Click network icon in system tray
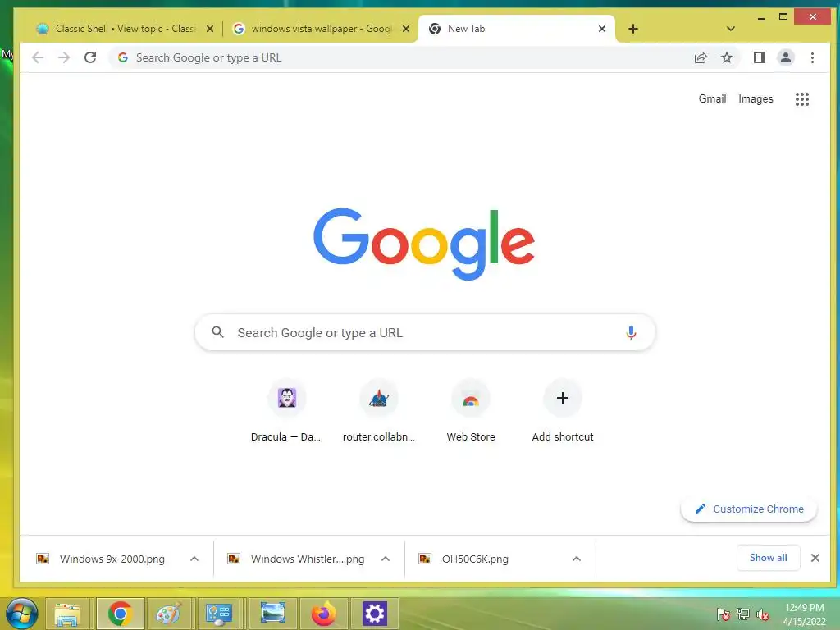 pos(743,614)
